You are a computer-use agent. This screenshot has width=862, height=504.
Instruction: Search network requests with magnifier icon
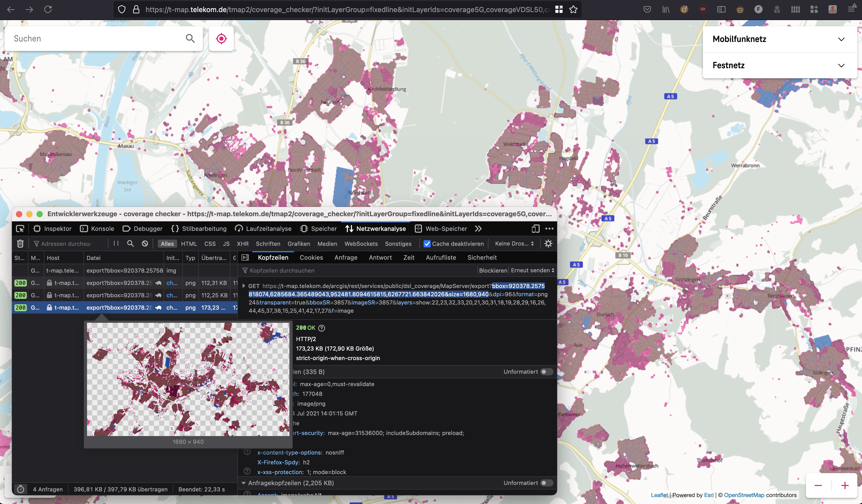pos(130,244)
